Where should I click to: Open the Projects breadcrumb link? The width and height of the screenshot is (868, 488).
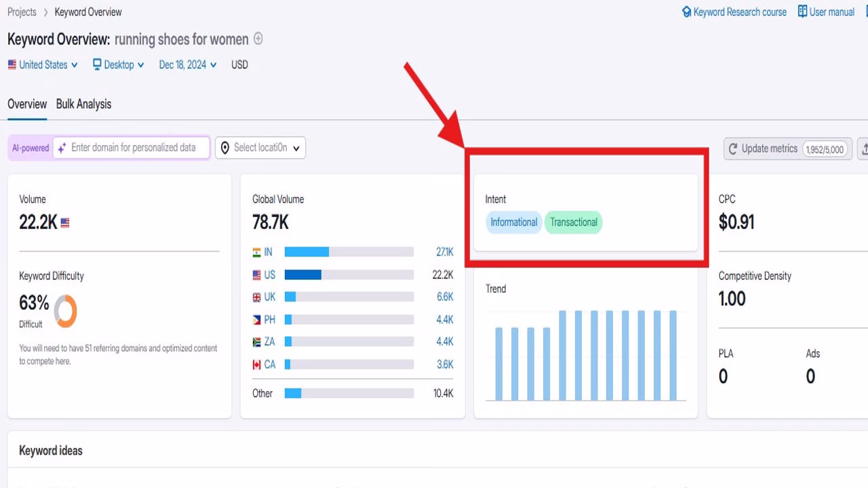[x=22, y=12]
